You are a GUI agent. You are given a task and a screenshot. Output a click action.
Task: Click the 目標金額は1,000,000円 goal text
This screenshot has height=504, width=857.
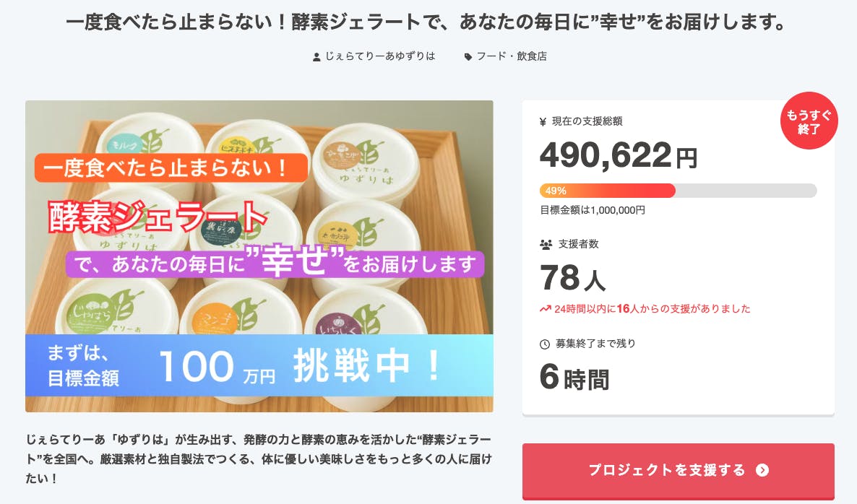pyautogui.click(x=593, y=210)
